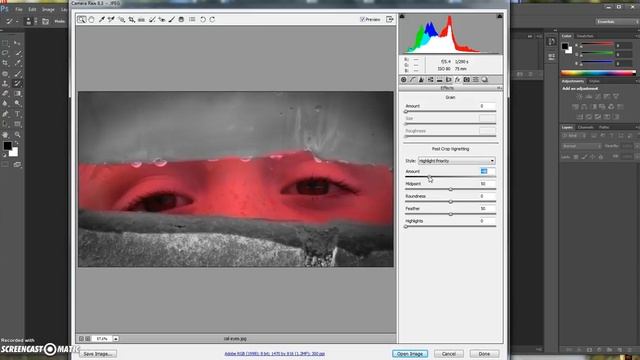Viewport: 640px width, 360px height.
Task: Click the Save Image button
Action: point(98,354)
